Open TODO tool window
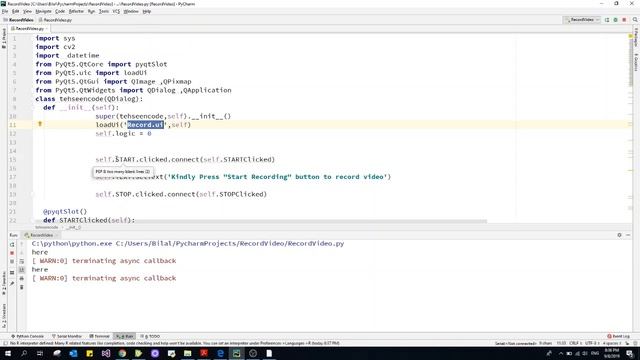The image size is (640, 360). [150, 336]
